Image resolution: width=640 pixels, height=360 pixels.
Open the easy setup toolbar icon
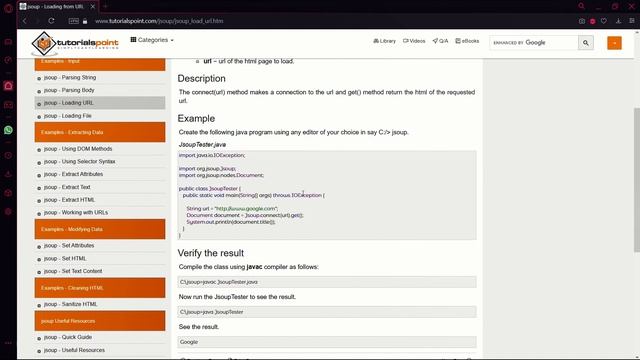[x=631, y=21]
